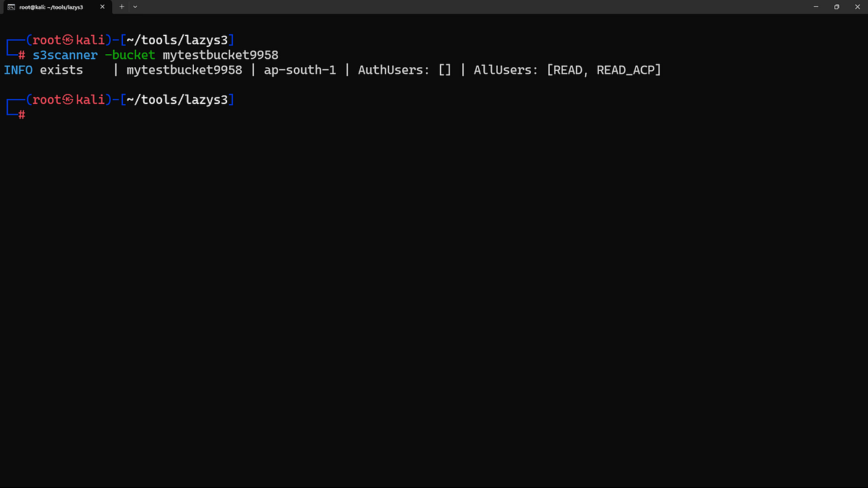The width and height of the screenshot is (868, 488).
Task: Click the new tab plus button
Action: (122, 7)
